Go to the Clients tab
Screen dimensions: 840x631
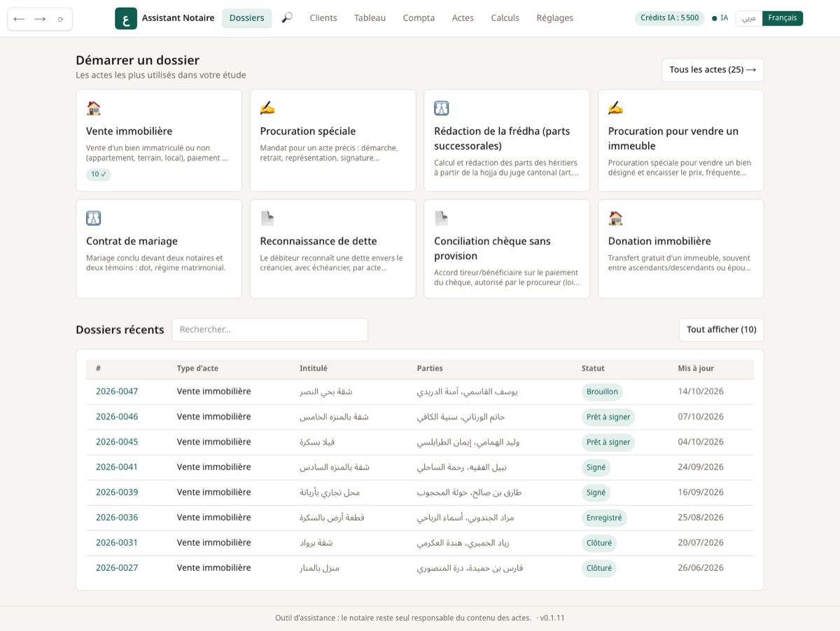tap(323, 18)
